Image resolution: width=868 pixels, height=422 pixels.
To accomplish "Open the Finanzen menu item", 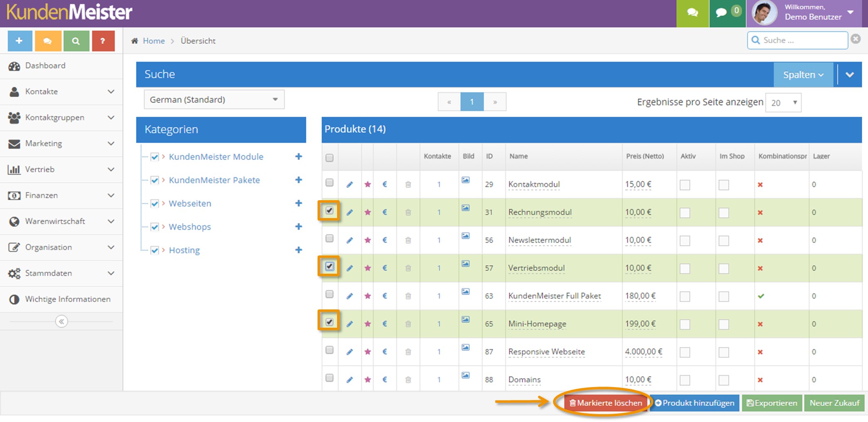I will point(61,195).
